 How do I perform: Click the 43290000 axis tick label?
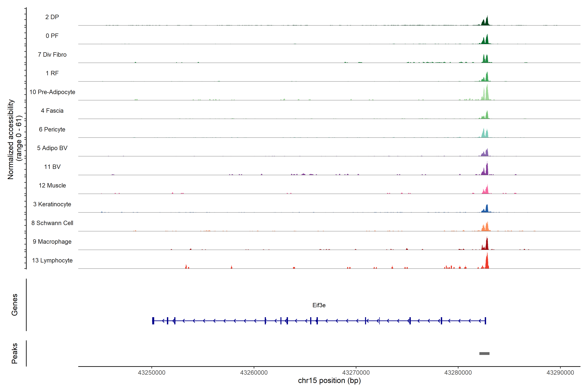tap(560, 373)
